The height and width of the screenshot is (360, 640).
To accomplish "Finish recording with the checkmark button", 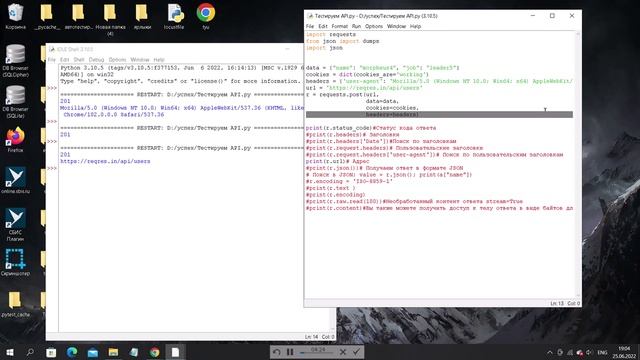I will coord(356,352).
